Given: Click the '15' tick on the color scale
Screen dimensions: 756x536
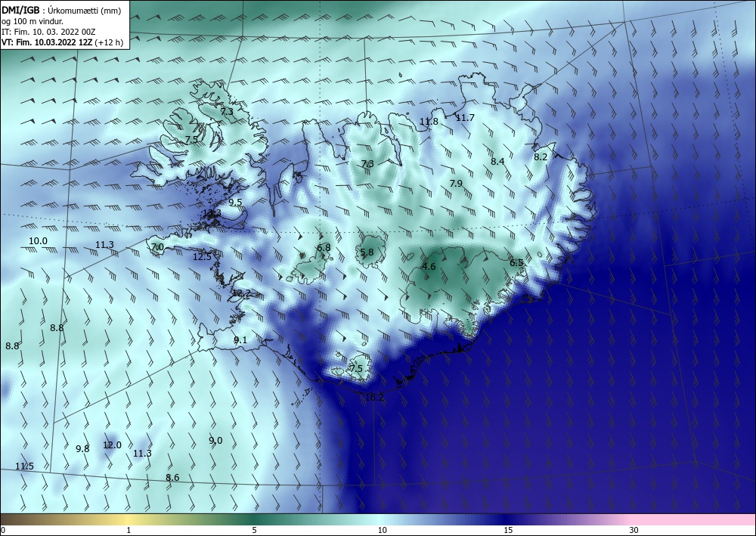Looking at the screenshot, I should tap(508, 530).
